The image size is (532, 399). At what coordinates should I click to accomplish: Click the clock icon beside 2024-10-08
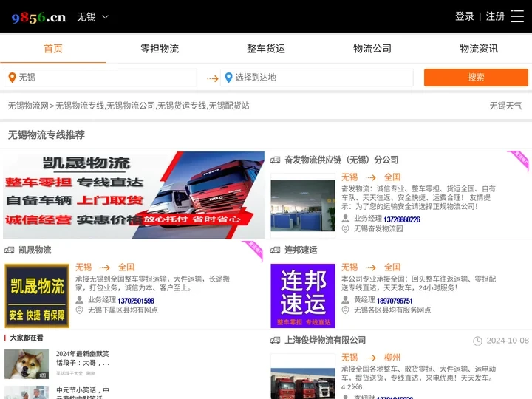click(478, 341)
